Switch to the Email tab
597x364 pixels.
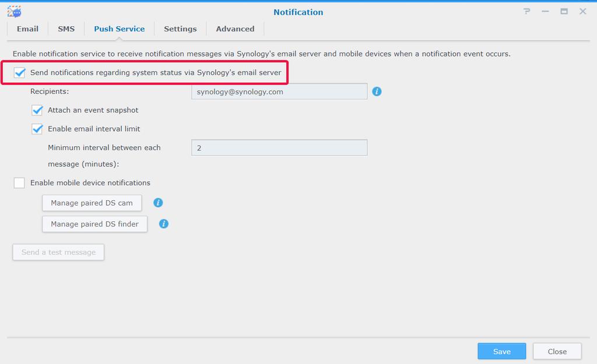tap(27, 29)
